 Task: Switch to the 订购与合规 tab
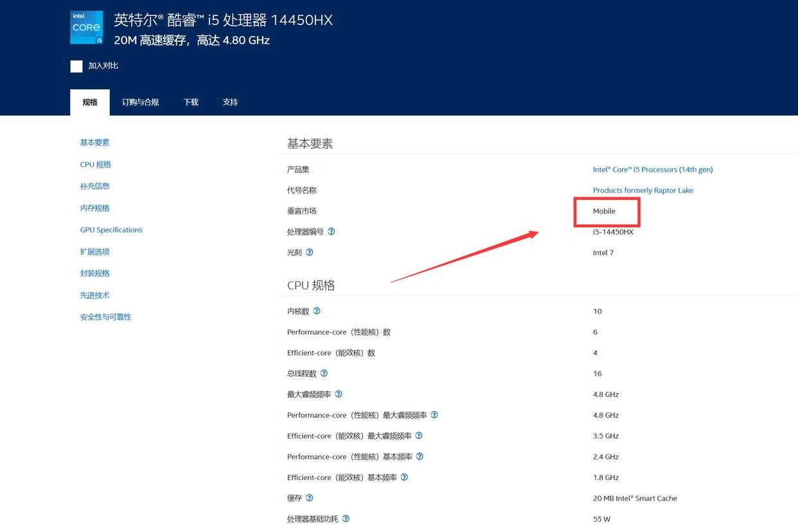click(140, 102)
